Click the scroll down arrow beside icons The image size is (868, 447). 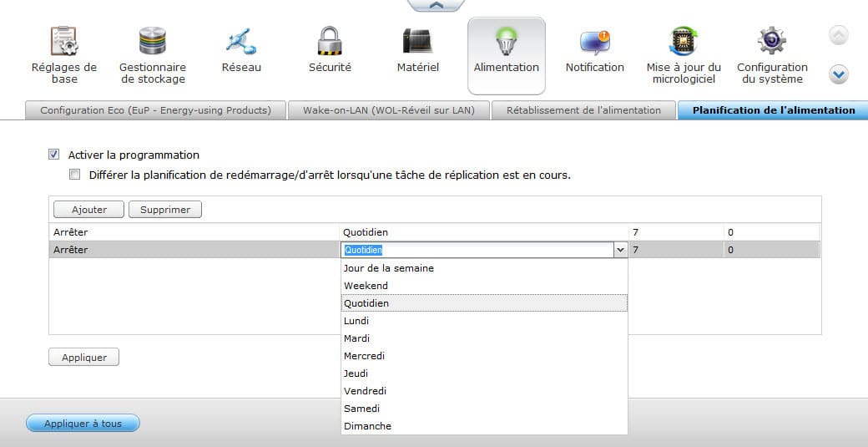point(839,74)
